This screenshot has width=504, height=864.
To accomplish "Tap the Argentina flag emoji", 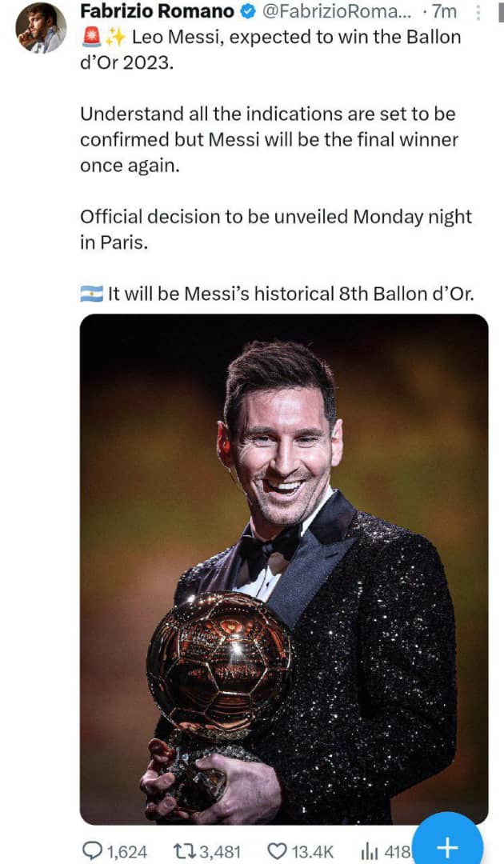I will click(x=90, y=294).
